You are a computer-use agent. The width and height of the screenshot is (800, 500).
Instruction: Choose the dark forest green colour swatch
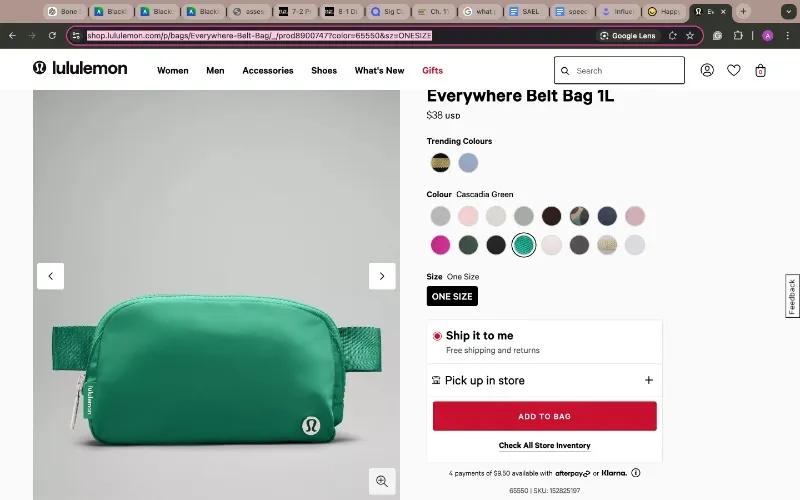[x=468, y=245]
